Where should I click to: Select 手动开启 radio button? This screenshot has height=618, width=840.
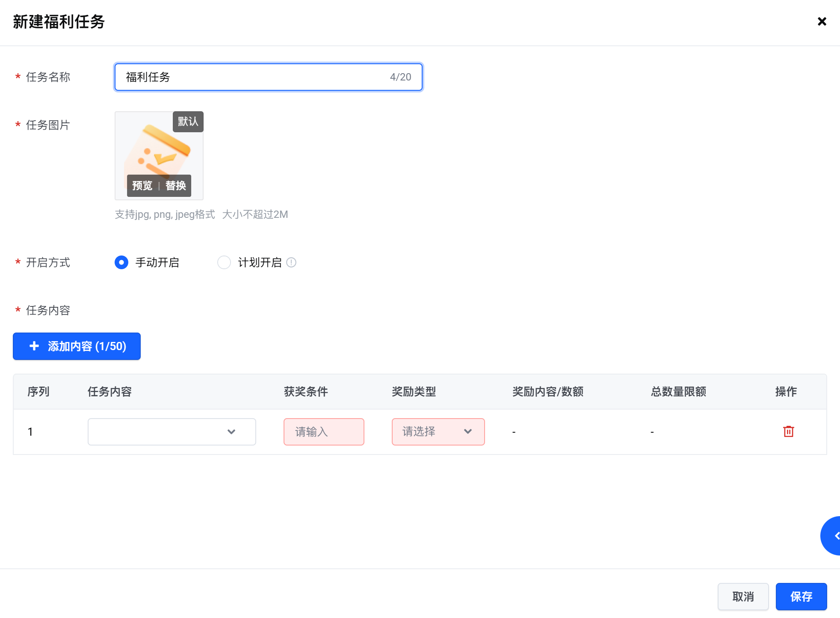(121, 262)
